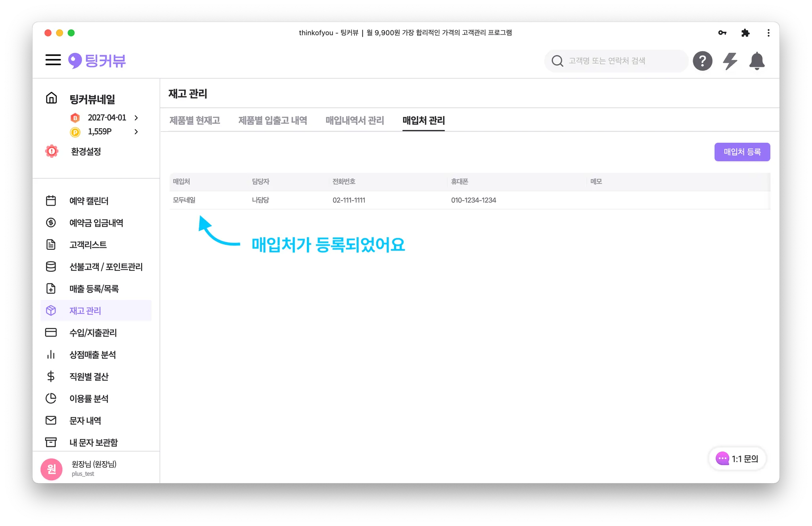Open the hamburger menu icon
Viewport: 812px width, 526px height.
(53, 60)
